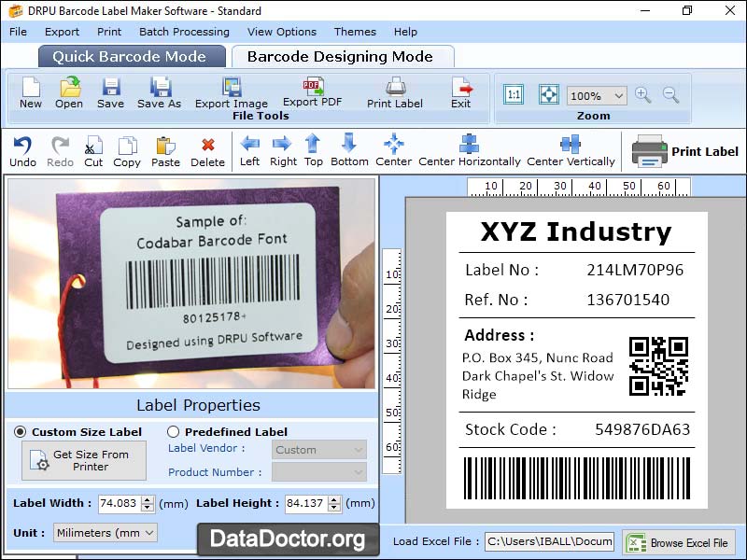Click the Get Size From Printer button

pos(83,460)
